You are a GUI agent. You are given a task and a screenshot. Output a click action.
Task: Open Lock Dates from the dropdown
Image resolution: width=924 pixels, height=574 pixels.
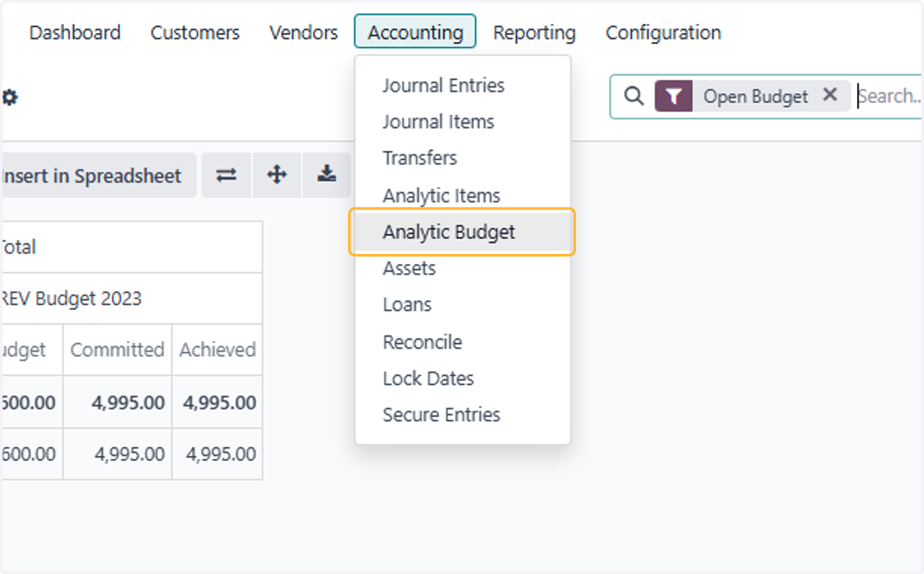[x=463, y=379]
